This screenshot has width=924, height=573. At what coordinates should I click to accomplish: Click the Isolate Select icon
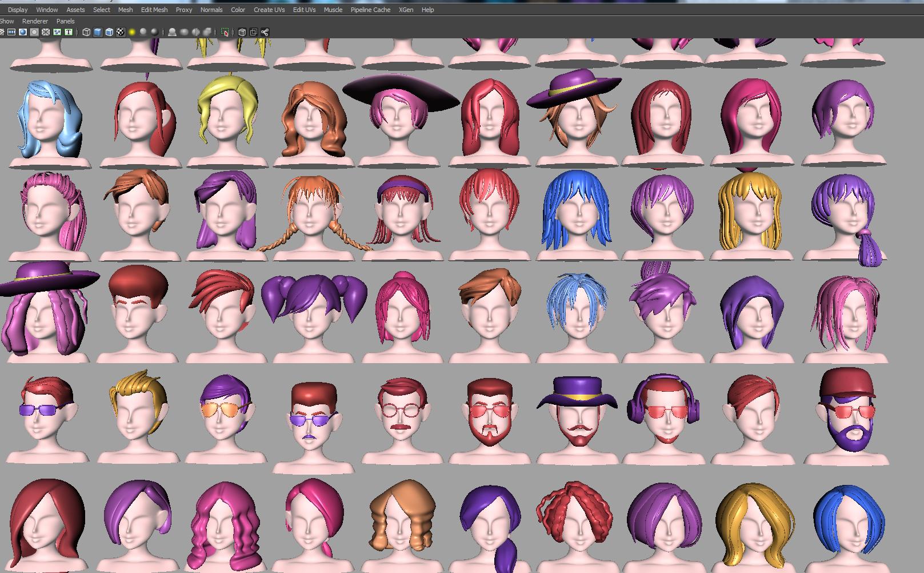point(225,32)
